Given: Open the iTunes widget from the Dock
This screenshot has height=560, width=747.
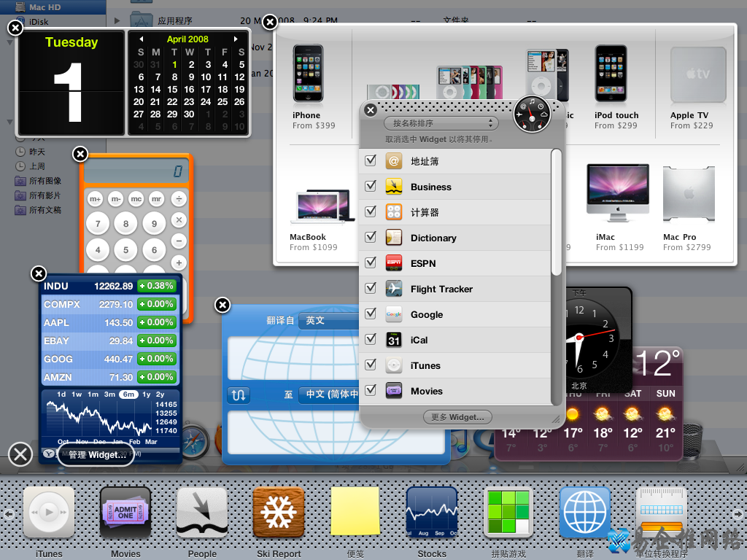Looking at the screenshot, I should [x=48, y=513].
